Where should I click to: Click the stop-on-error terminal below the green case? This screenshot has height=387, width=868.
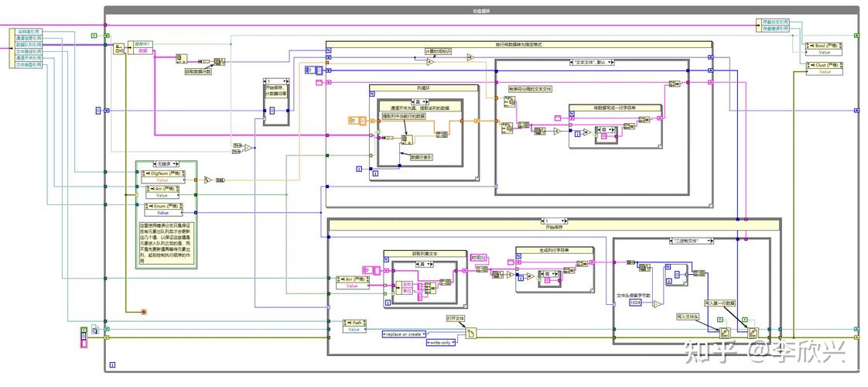point(143,312)
